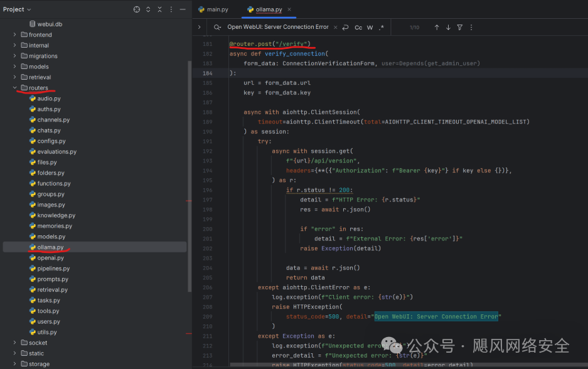588x369 pixels.
Task: Hide the Project tool window
Action: [183, 9]
